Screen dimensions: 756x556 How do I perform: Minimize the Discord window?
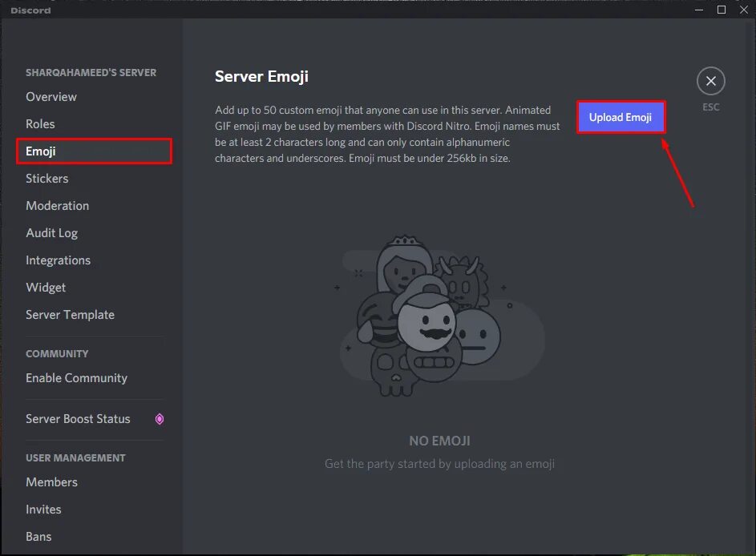pos(699,10)
